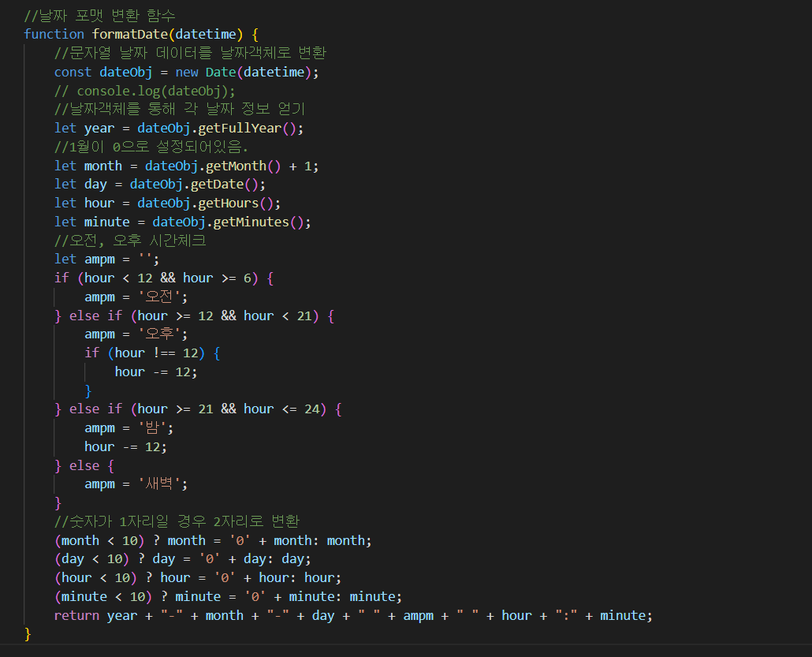
Task: Click the comment '//날짜 포맷 변환 함수'
Action: (99, 16)
